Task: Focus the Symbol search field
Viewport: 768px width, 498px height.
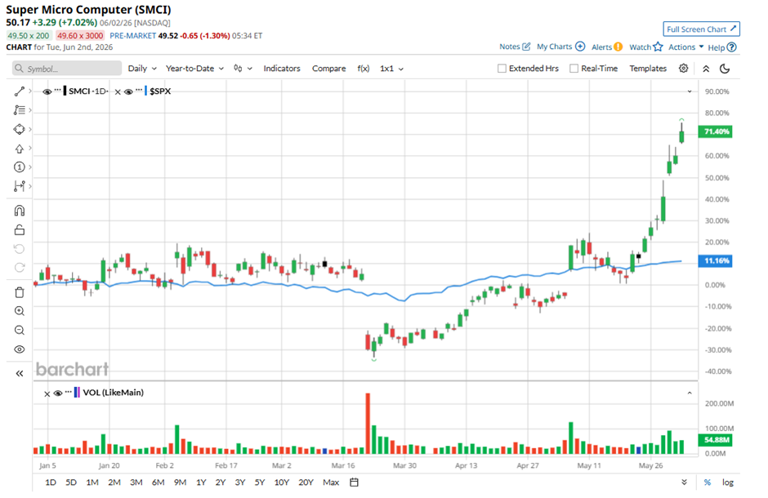Action: click(x=67, y=69)
